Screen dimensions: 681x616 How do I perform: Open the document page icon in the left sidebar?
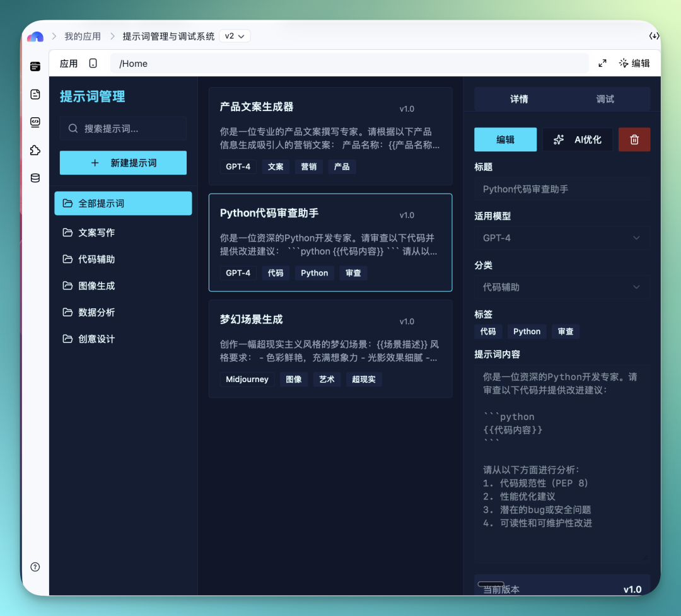pyautogui.click(x=35, y=95)
